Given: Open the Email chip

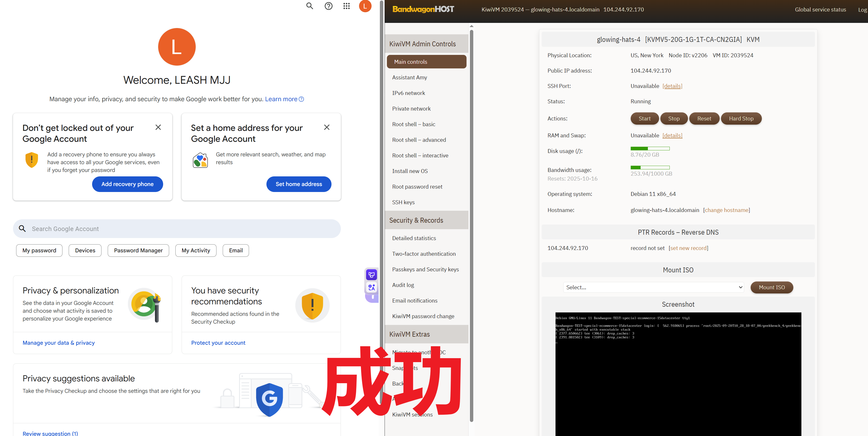Looking at the screenshot, I should 235,250.
